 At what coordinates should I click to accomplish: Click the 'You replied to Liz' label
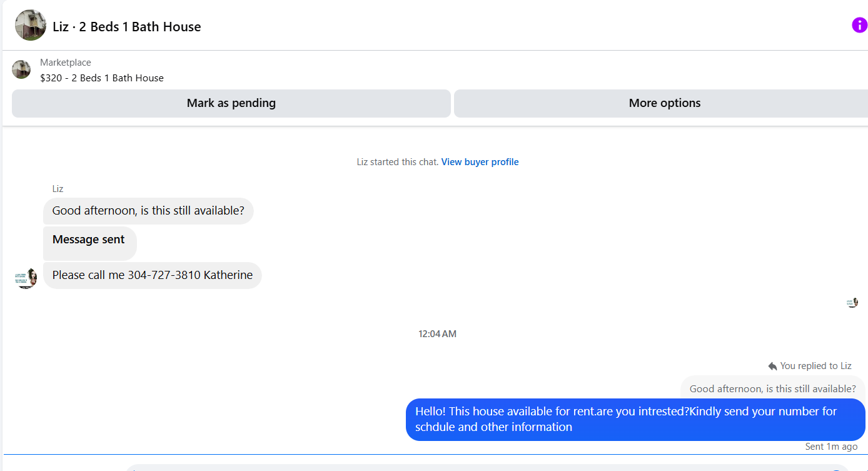(x=815, y=366)
